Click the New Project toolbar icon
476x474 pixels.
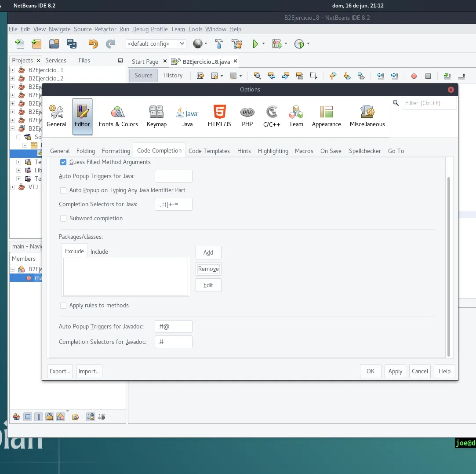pyautogui.click(x=37, y=44)
